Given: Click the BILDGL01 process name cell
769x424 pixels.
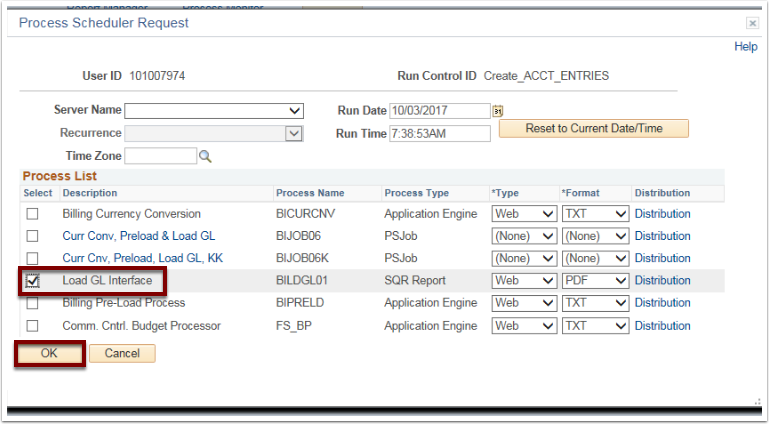Looking at the screenshot, I should [302, 280].
